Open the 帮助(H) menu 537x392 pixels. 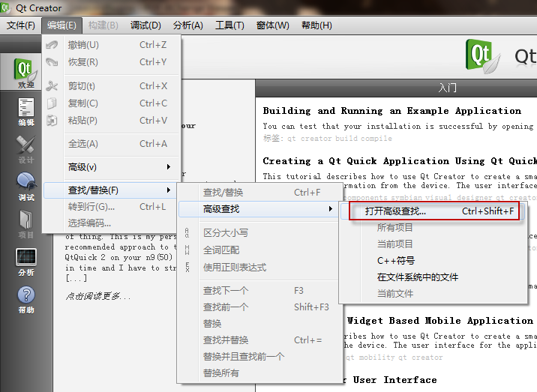pos(316,25)
